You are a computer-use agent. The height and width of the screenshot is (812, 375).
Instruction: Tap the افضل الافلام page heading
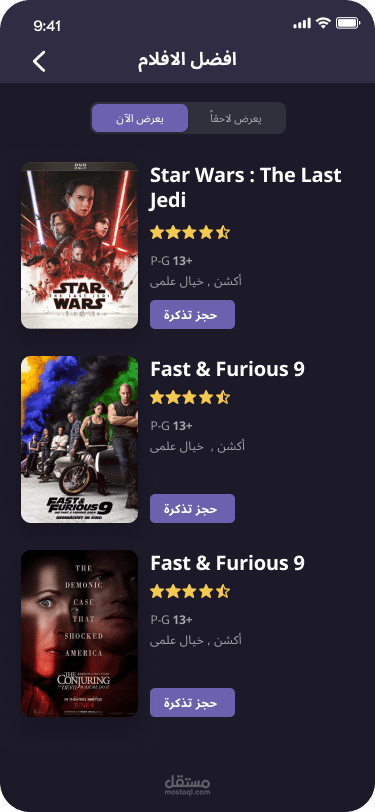[x=187, y=60]
